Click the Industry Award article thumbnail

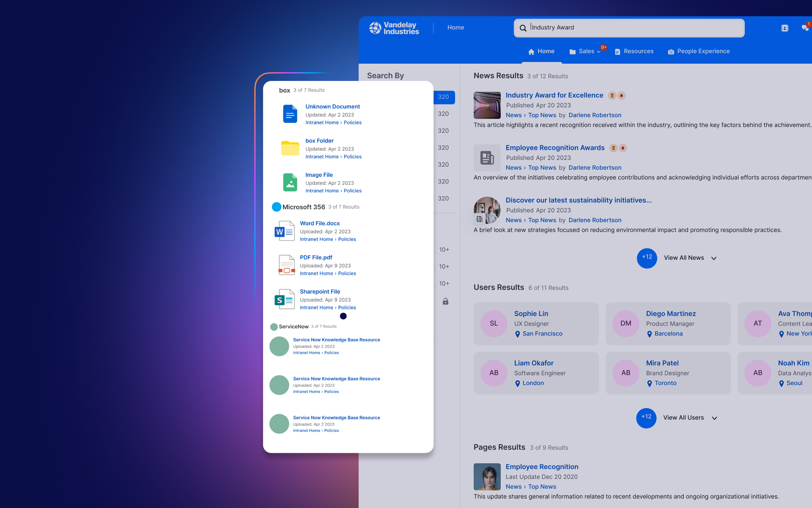[x=487, y=105]
